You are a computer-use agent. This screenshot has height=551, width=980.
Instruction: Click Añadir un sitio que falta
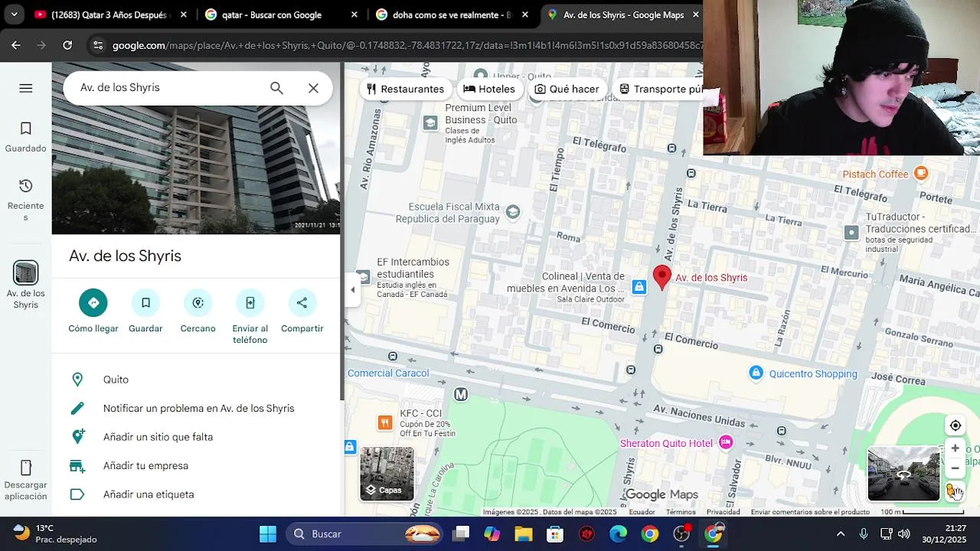[x=196, y=437]
